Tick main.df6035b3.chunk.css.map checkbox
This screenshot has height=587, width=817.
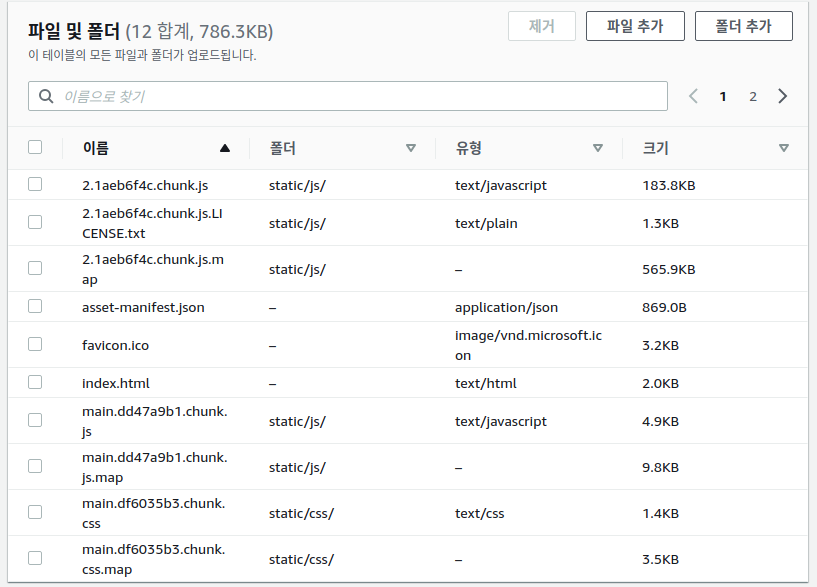pyautogui.click(x=35, y=558)
